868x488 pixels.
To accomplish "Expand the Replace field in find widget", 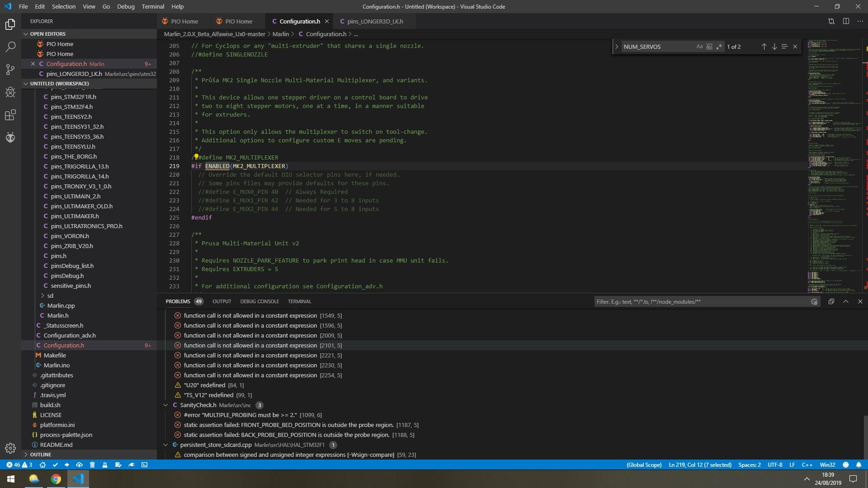I will point(617,47).
